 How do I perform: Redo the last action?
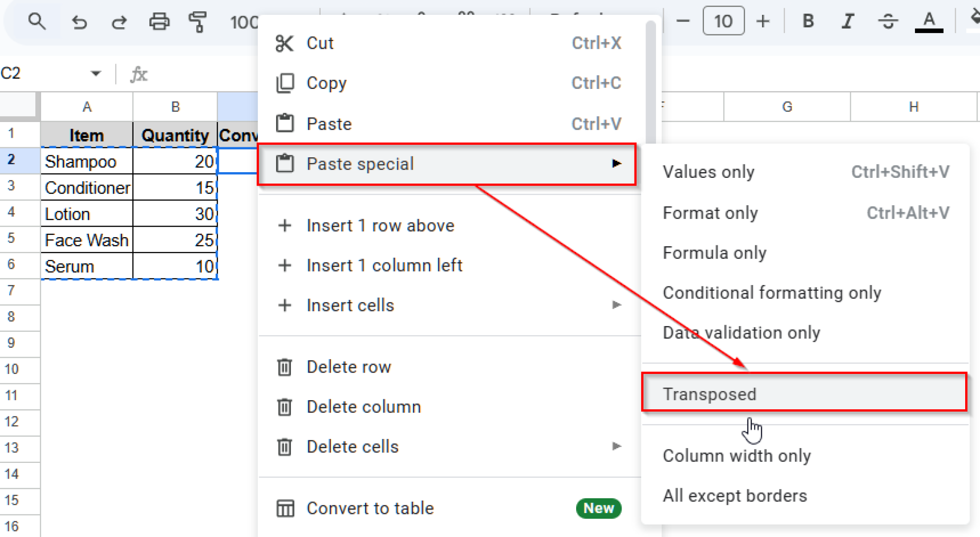coord(119,22)
